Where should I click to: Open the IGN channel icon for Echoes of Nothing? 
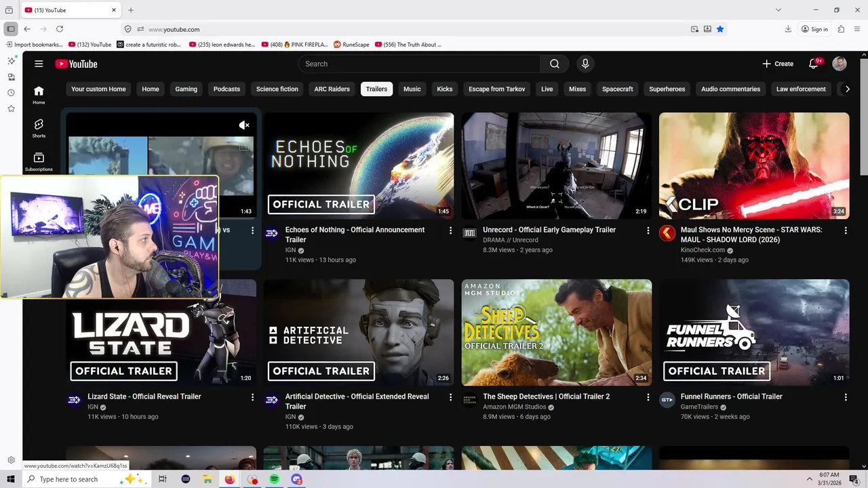(x=272, y=233)
